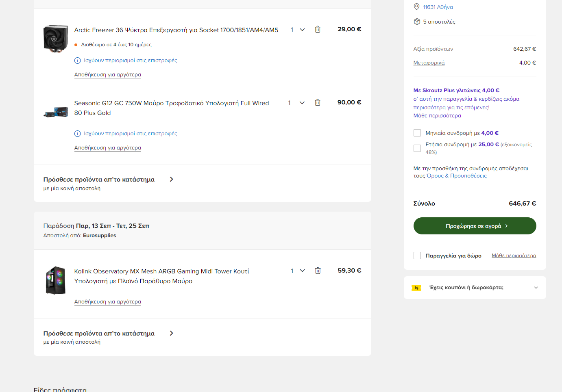Click Μάθε περισσότερα next to gift order
The height and width of the screenshot is (392, 562).
click(514, 256)
